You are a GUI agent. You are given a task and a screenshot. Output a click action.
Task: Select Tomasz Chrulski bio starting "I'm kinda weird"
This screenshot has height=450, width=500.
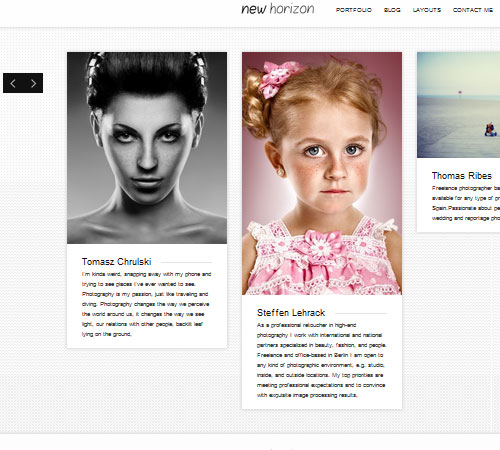click(x=147, y=304)
